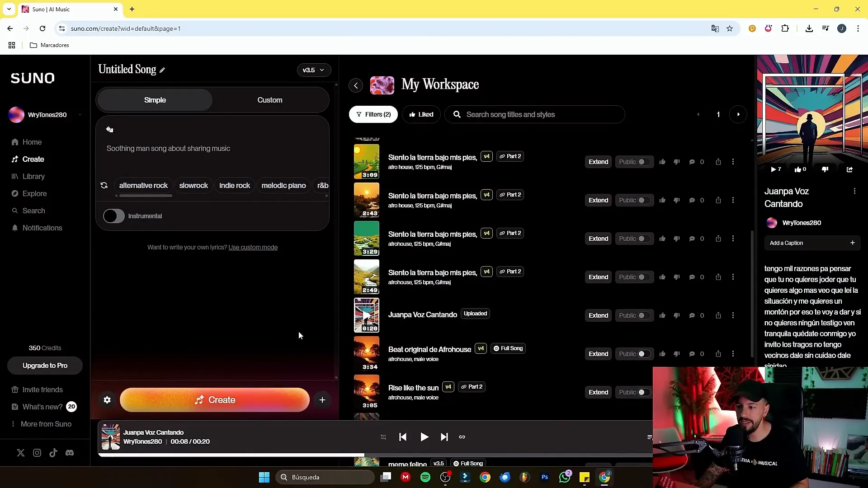Open more options for Juanpa Voz Cantando row
This screenshot has height=488, width=868.
pos(733,315)
